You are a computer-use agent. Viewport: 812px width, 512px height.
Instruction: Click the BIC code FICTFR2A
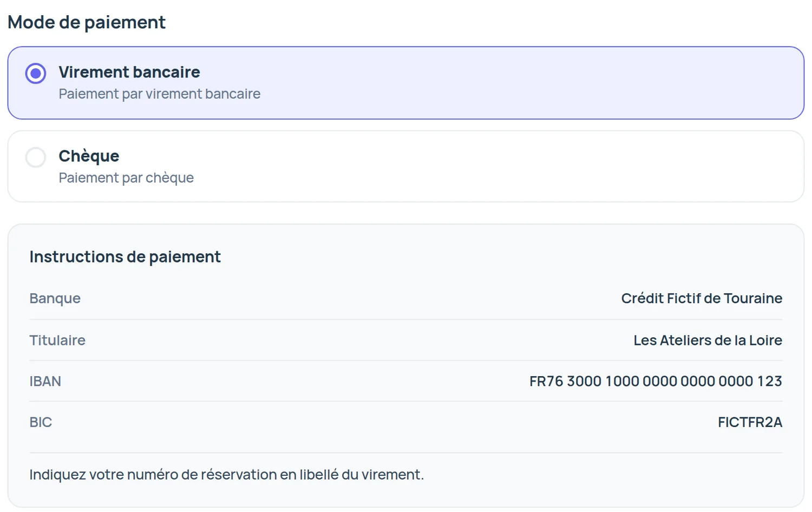(750, 422)
